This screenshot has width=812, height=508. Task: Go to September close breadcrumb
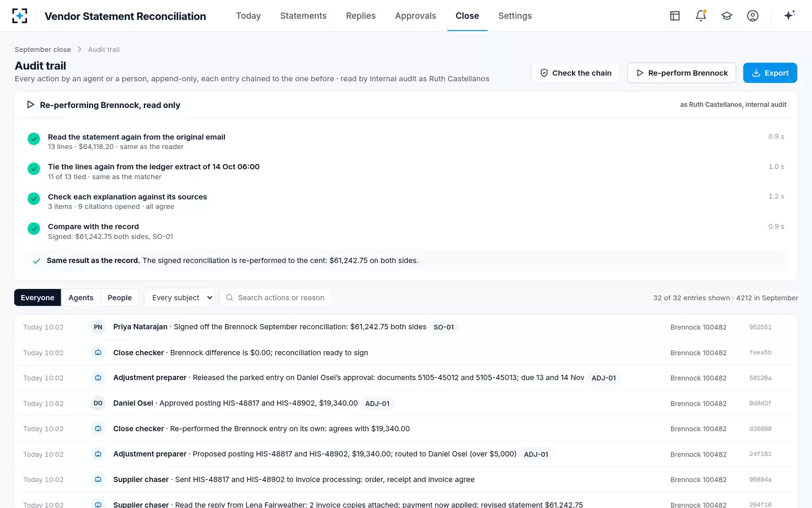coord(43,50)
